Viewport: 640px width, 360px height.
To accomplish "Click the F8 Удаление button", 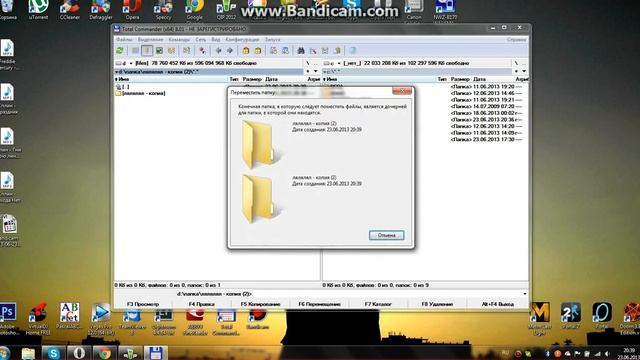I will (437, 304).
